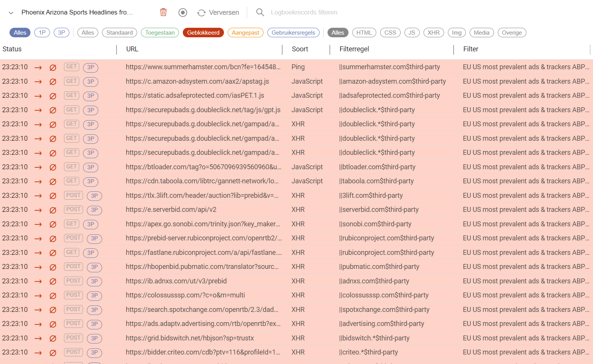
Task: Enable the Toegestaan filter pill
Action: [x=160, y=33]
